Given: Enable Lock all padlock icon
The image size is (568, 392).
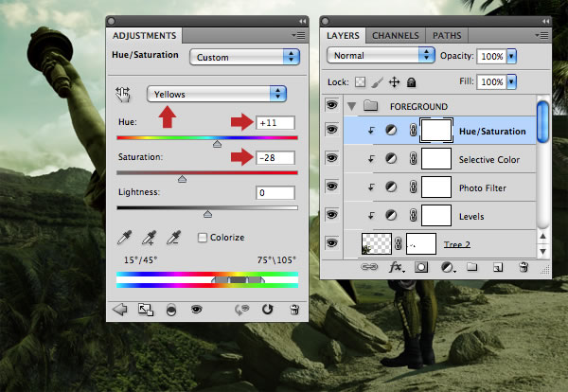Looking at the screenshot, I should pos(411,82).
